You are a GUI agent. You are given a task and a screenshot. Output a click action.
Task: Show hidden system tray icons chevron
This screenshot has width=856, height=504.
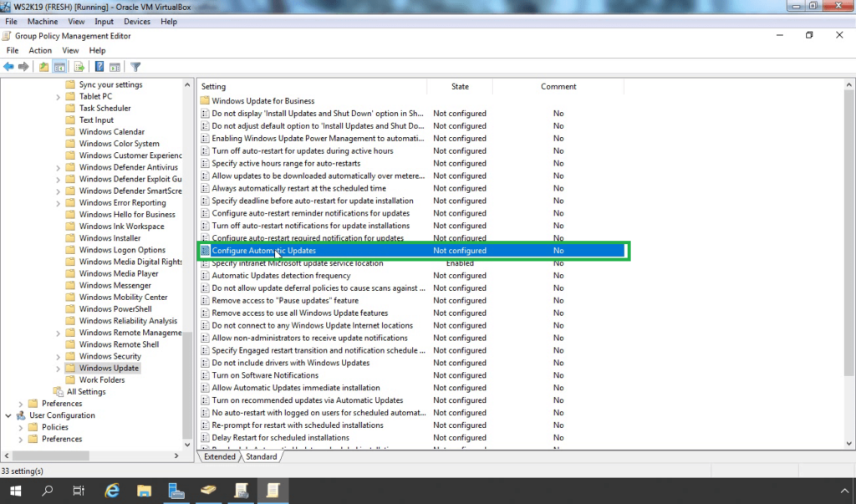[844, 491]
